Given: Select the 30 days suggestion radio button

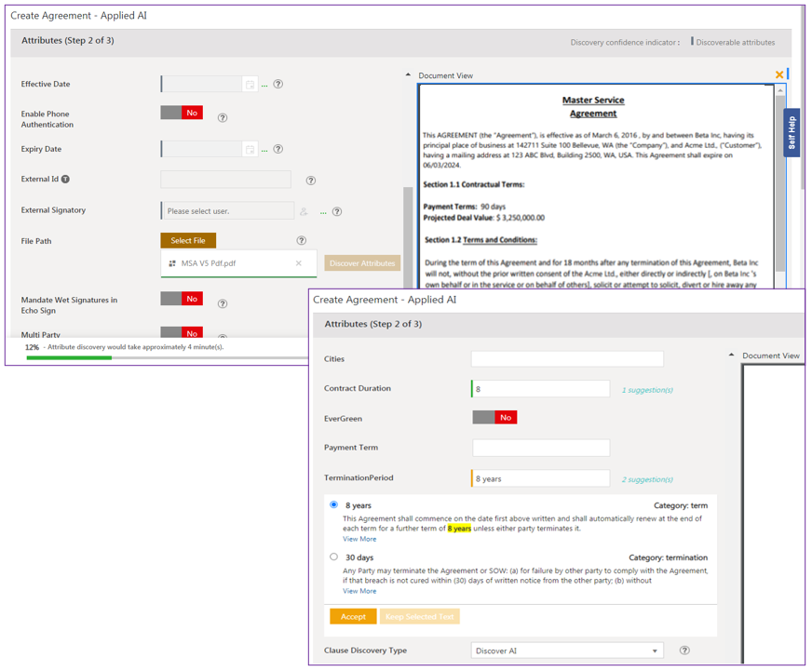Looking at the screenshot, I should coord(333,557).
